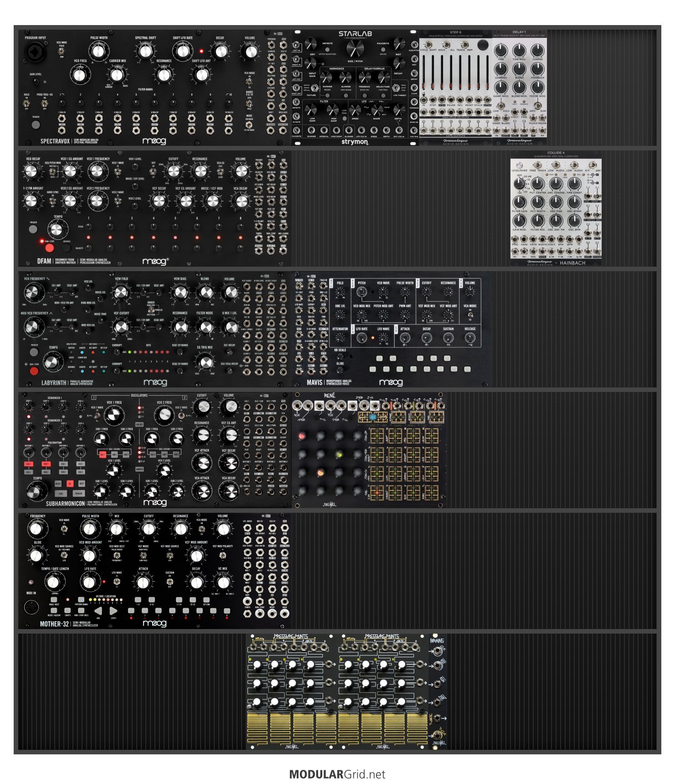Click the DFAM step 1 pitch knob
The height and width of the screenshot is (784, 675).
[x=88, y=226]
